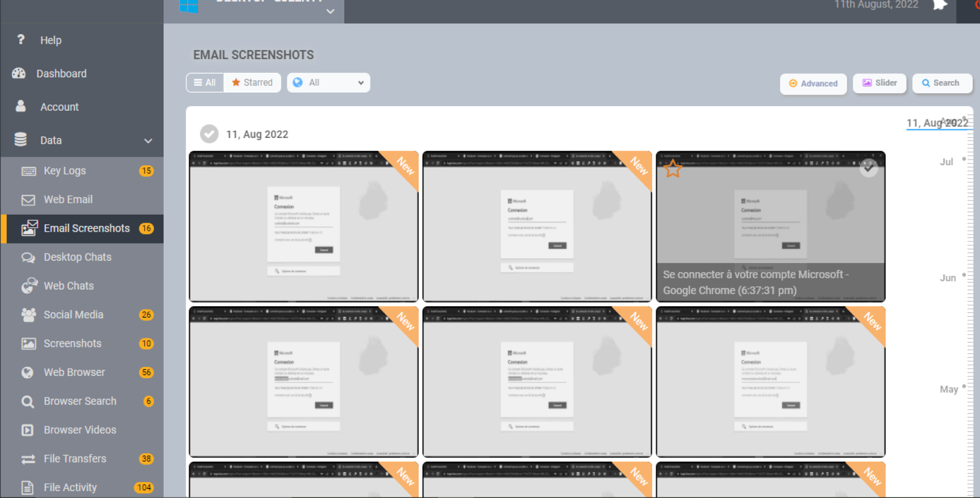Open the device selector dropdown arrow in header
Image resolution: width=980 pixels, height=498 pixels.
pyautogui.click(x=330, y=11)
